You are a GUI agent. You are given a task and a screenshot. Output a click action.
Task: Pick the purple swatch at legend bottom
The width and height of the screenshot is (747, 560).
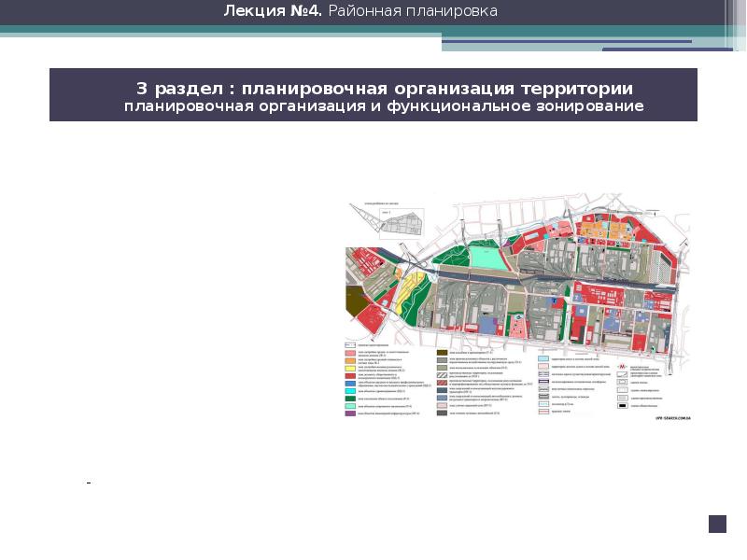pos(350,413)
